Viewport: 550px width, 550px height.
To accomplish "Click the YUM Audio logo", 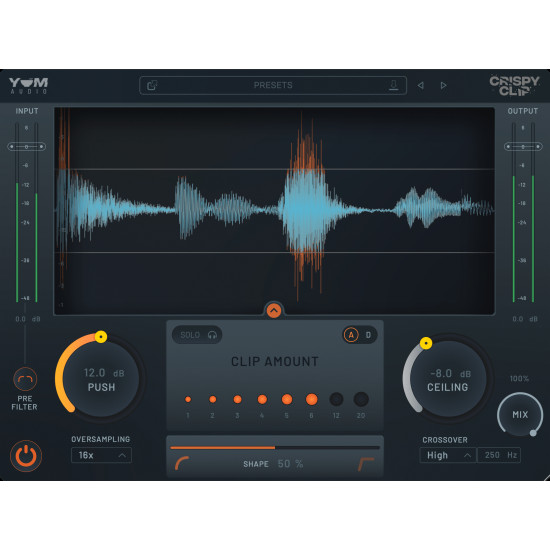I will tap(28, 86).
